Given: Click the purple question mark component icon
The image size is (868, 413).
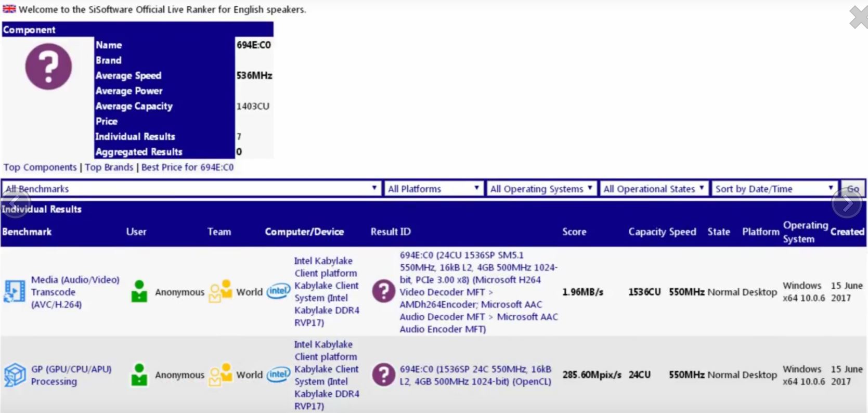Looking at the screenshot, I should pyautogui.click(x=48, y=67).
